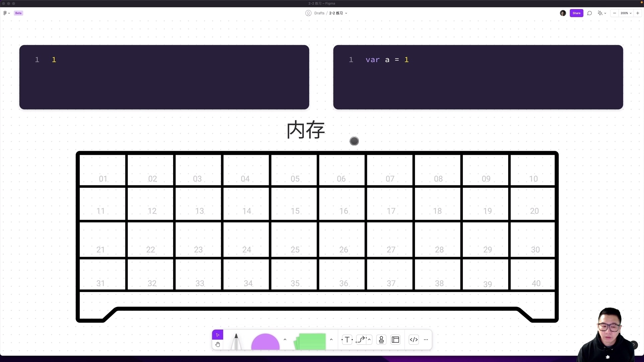Open the AI sparkle actions menu
The width and height of the screenshot is (644, 362).
[x=602, y=13]
